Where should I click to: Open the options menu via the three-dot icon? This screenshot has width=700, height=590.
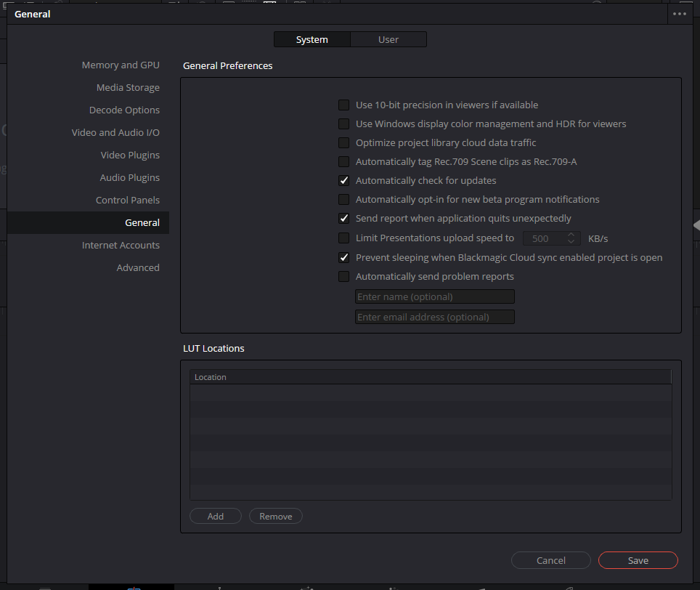point(680,13)
